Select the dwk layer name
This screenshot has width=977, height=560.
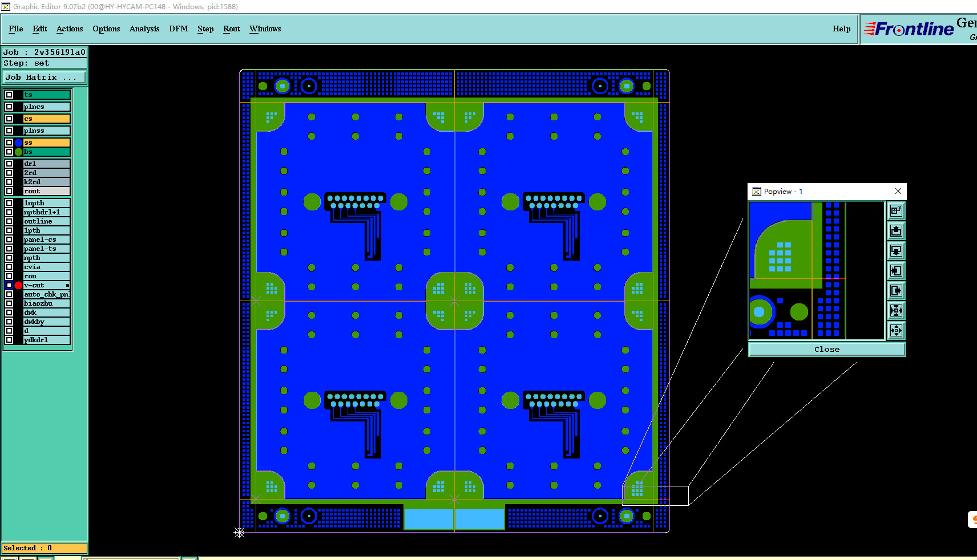[47, 313]
